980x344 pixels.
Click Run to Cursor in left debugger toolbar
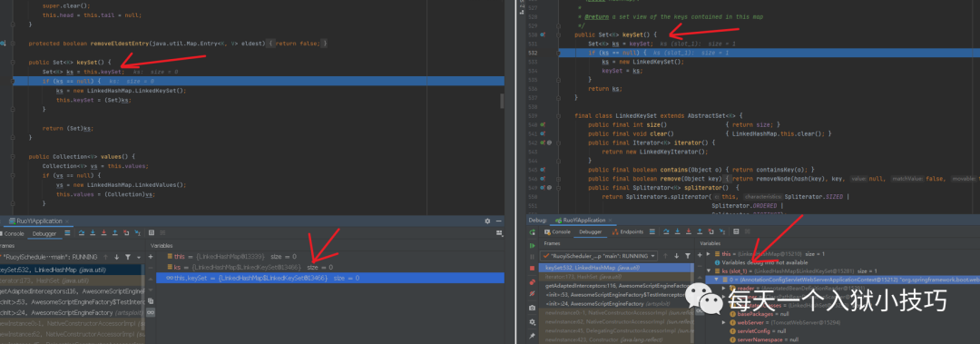pos(138,232)
